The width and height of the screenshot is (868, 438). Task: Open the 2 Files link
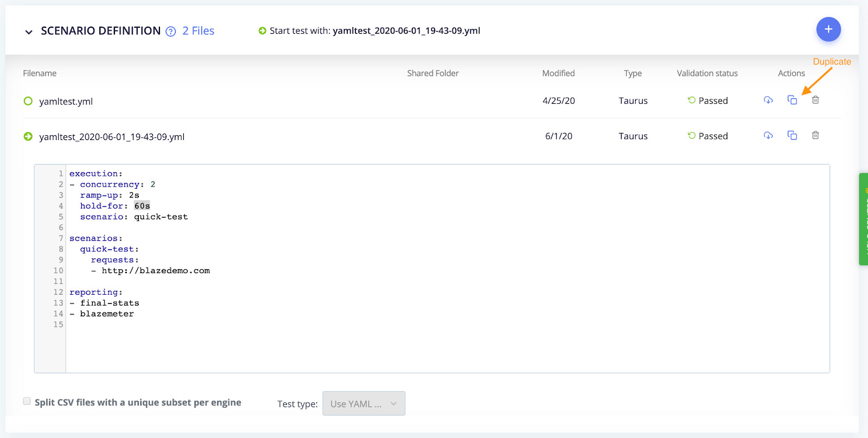pyautogui.click(x=197, y=30)
